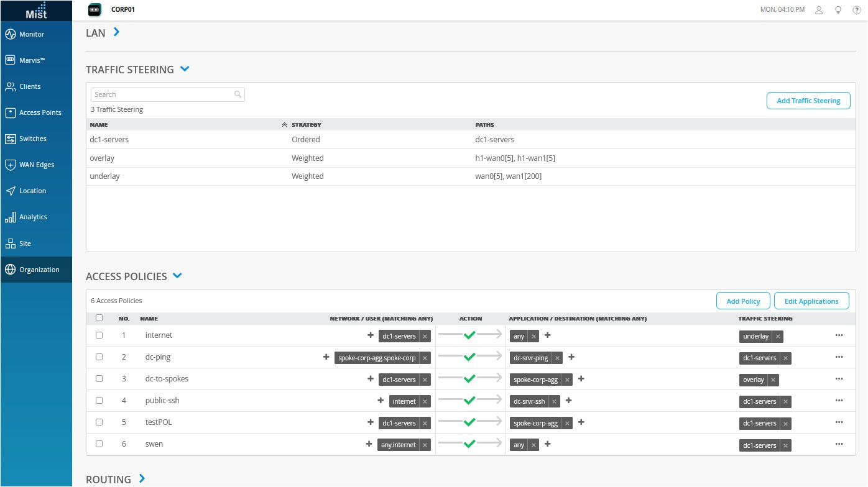The height and width of the screenshot is (487, 868).
Task: Click the user account icon in header
Action: point(819,10)
